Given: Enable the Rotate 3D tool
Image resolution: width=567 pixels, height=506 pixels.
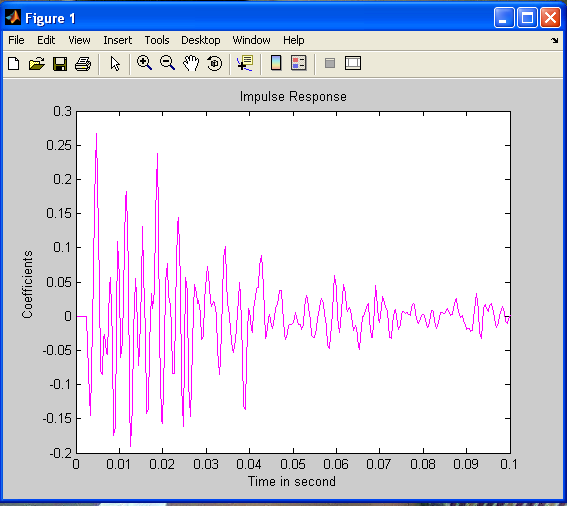Looking at the screenshot, I should [214, 63].
